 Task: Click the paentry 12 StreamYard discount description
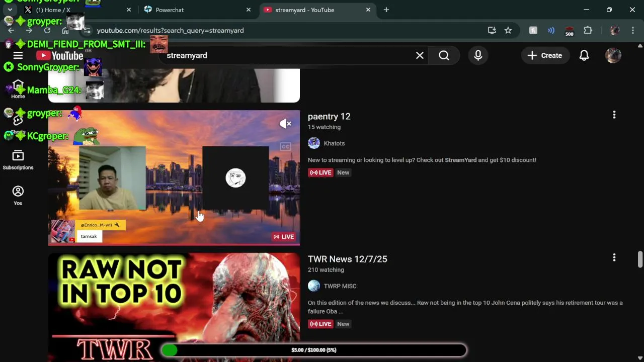pyautogui.click(x=422, y=160)
